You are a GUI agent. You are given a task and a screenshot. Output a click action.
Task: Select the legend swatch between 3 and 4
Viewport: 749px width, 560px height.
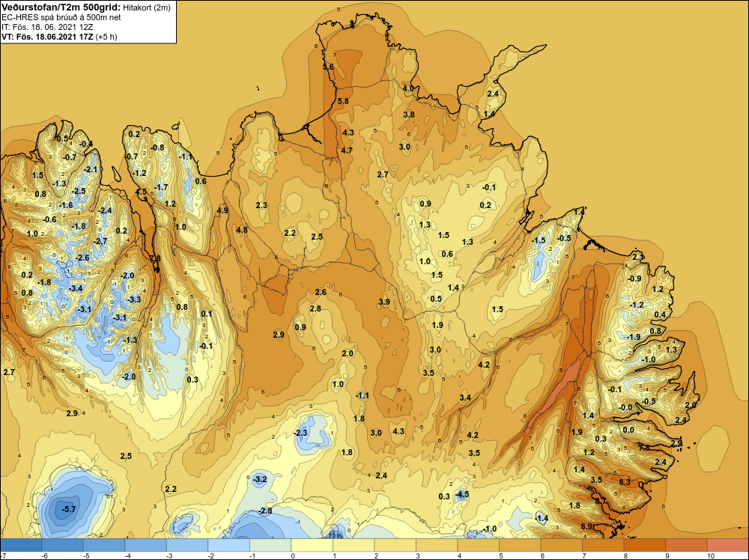point(437,545)
